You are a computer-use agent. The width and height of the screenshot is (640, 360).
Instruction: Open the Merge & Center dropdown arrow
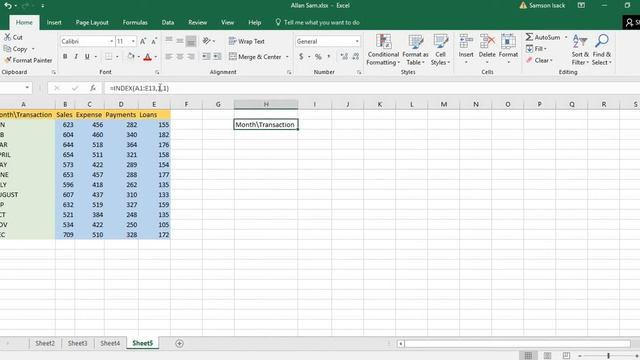pos(287,57)
